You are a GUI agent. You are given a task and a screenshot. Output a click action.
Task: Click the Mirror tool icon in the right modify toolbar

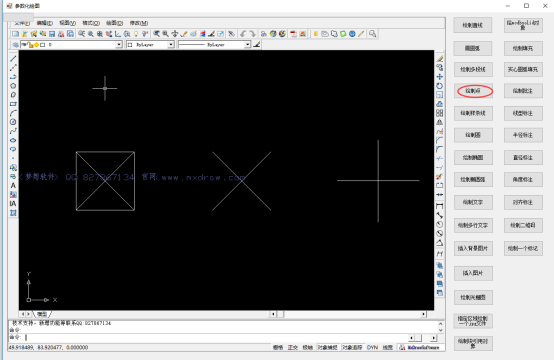440,122
